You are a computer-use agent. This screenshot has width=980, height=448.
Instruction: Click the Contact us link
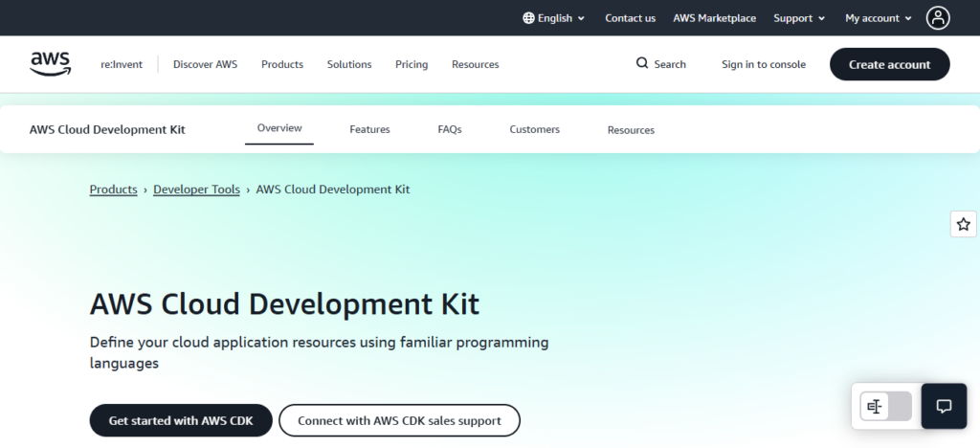[x=630, y=18]
